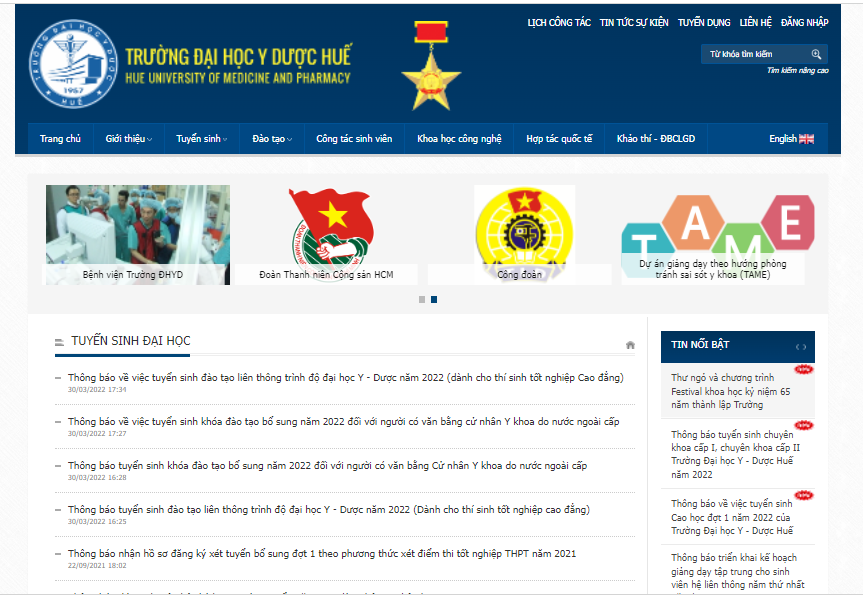Click the search magnifier icon
The image size is (863, 596).
(x=816, y=54)
